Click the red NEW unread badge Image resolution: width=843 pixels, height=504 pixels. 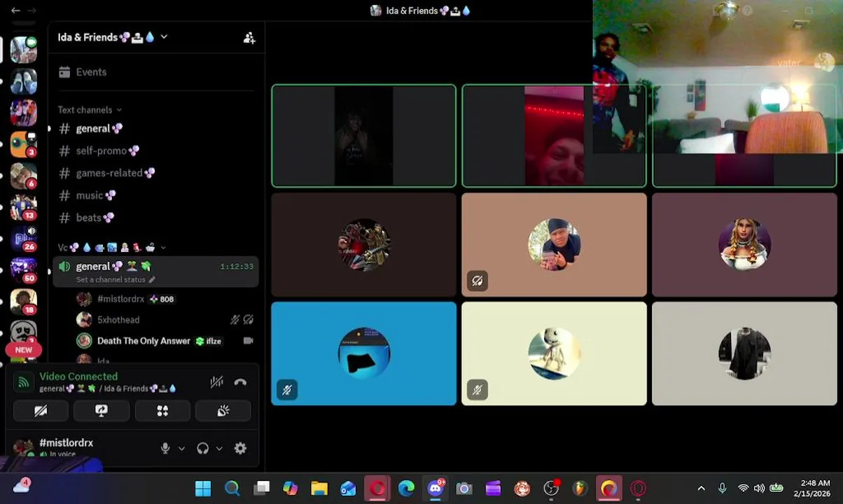(24, 350)
